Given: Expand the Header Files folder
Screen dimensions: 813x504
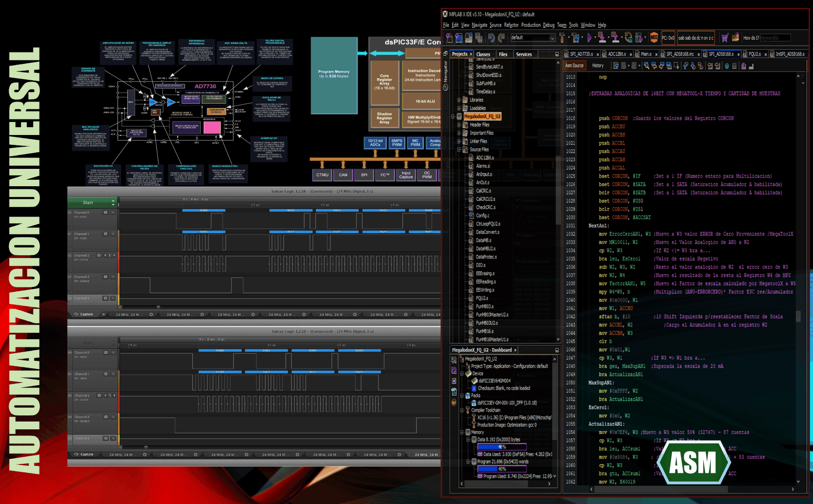Looking at the screenshot, I should (459, 125).
